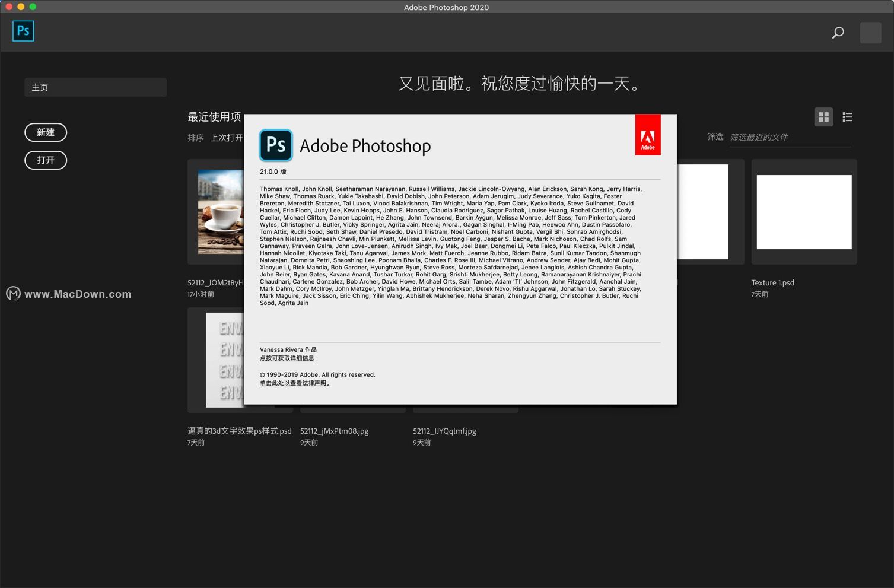Click the Photoshop Ps home logo
The image size is (894, 588).
23,31
